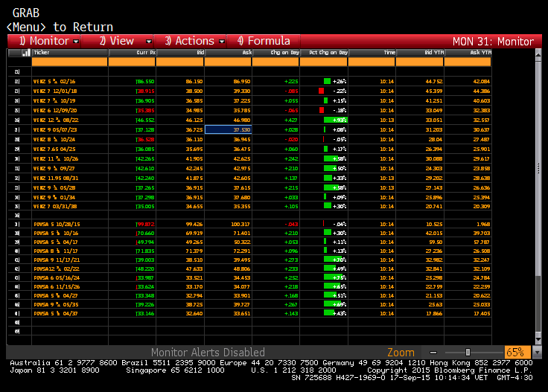Open the View menu
548x392 pixels.
pos(117,41)
